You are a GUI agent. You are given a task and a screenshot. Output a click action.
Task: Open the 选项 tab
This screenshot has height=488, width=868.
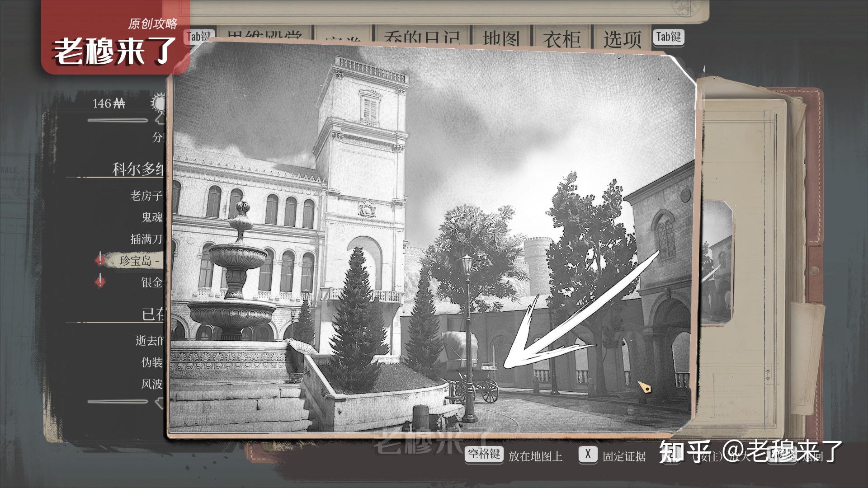(622, 39)
